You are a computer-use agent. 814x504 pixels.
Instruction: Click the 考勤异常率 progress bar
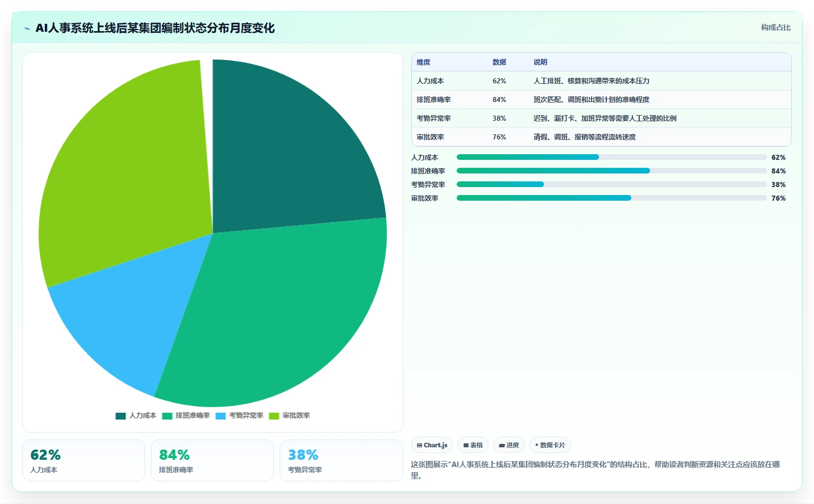[x=611, y=184]
